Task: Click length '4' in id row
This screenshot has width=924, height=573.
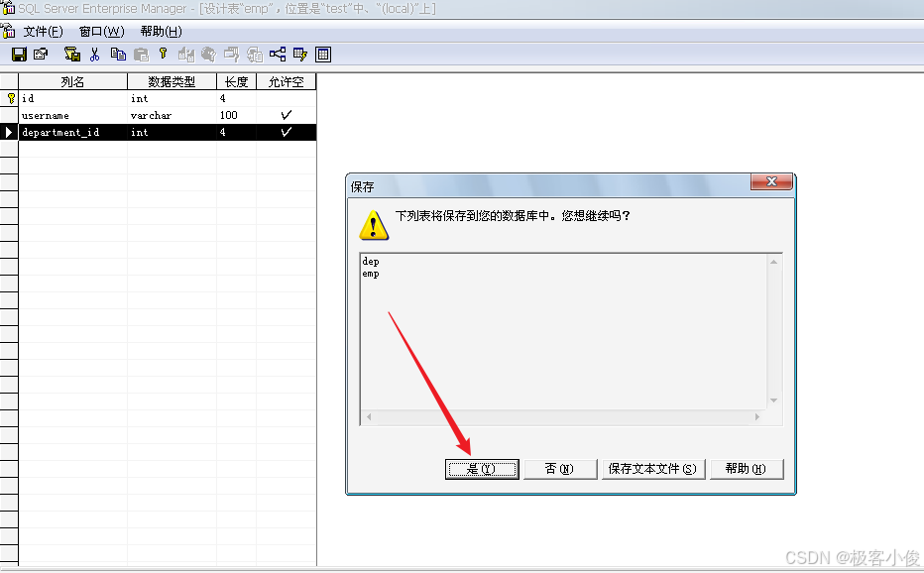Action: tap(236, 98)
